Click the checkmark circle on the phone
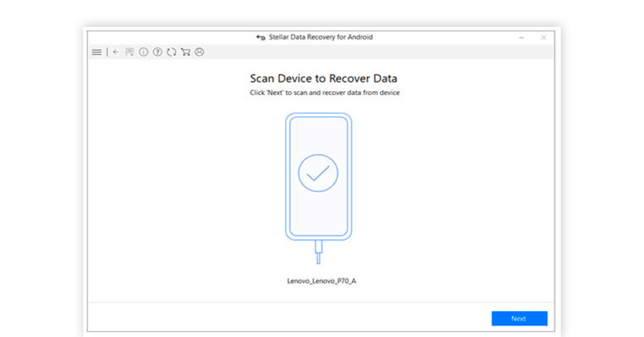Screen dimensions: 644x337 (318, 173)
